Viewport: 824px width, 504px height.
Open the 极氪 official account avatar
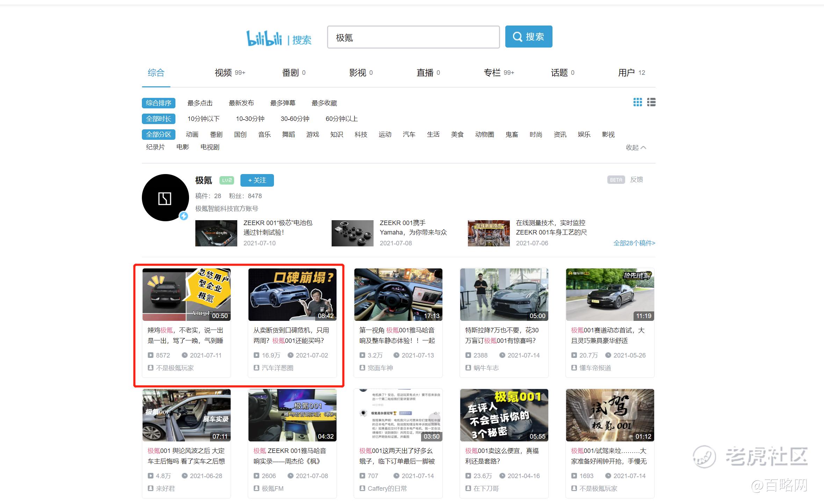165,198
